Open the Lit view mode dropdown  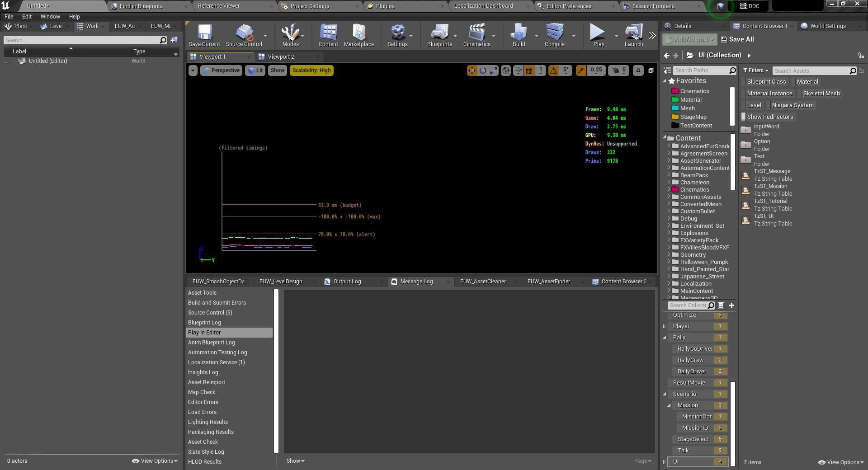coord(255,70)
